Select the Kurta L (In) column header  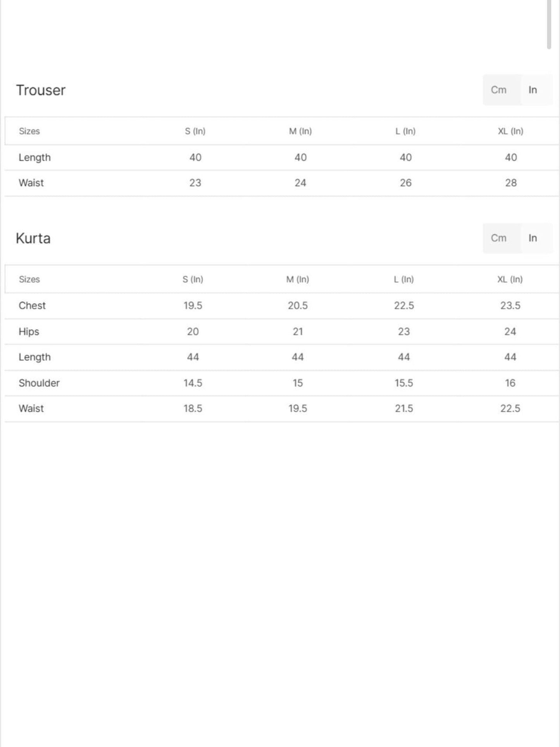(404, 279)
